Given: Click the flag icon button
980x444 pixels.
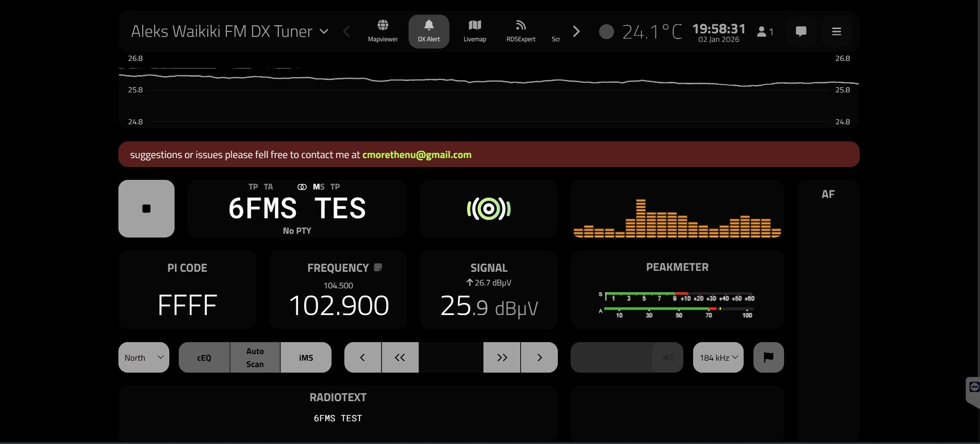Looking at the screenshot, I should (768, 357).
